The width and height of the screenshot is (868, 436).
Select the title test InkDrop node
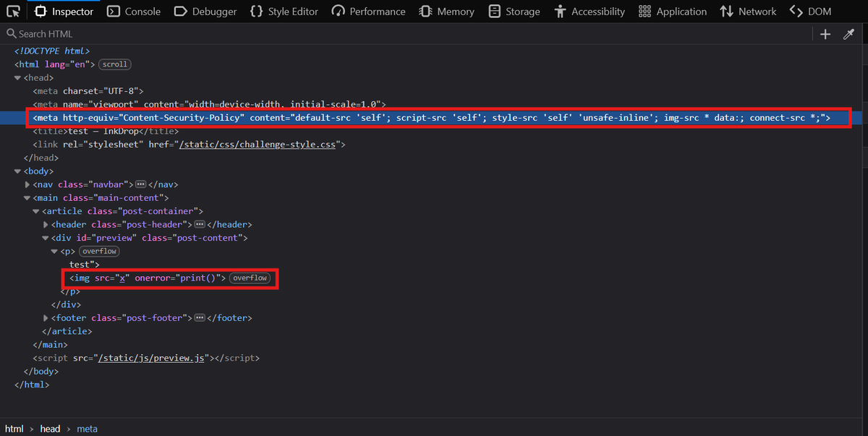coord(106,131)
